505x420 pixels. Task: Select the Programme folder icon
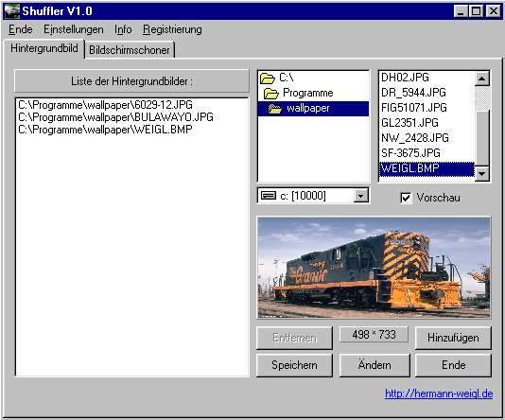pos(271,94)
